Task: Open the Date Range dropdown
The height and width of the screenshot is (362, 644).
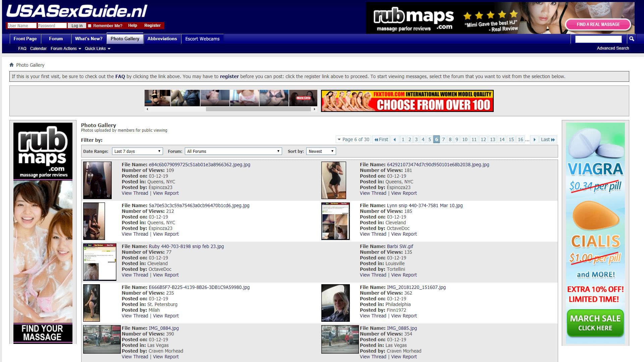Action: 138,152
